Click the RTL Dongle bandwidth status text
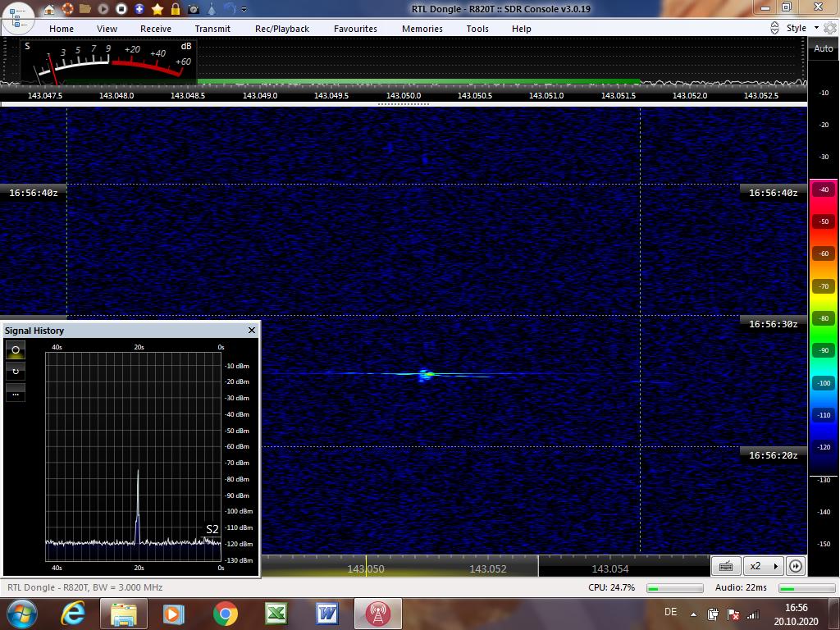The width and height of the screenshot is (840, 630). 85,587
